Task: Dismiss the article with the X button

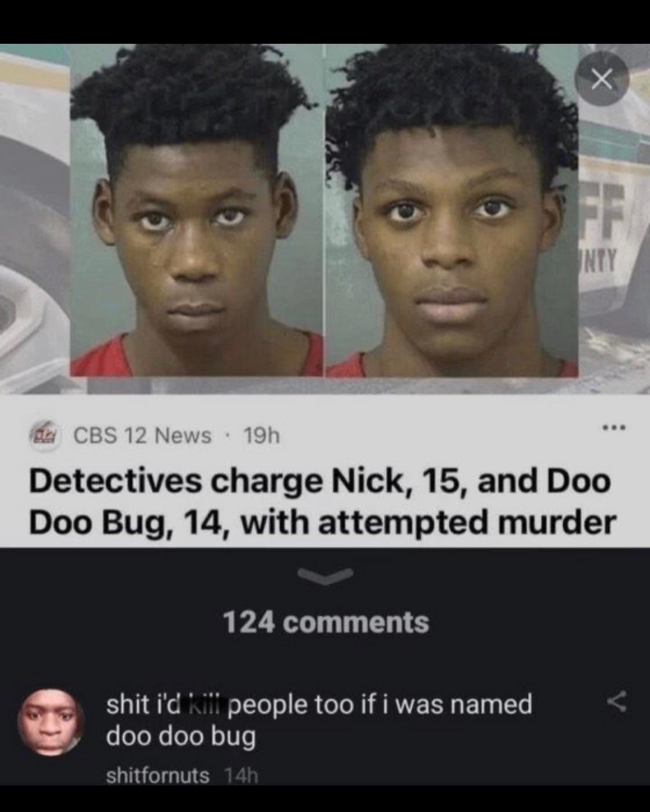Action: tap(602, 78)
